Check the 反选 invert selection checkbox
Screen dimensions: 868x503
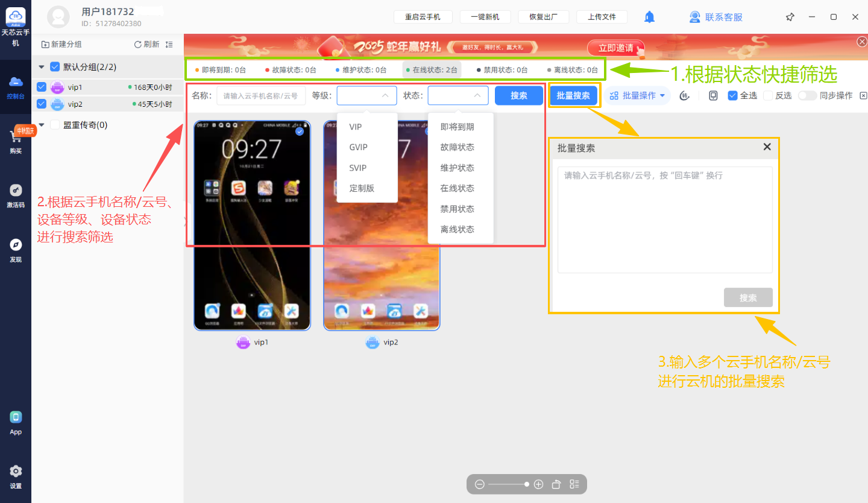coord(768,95)
